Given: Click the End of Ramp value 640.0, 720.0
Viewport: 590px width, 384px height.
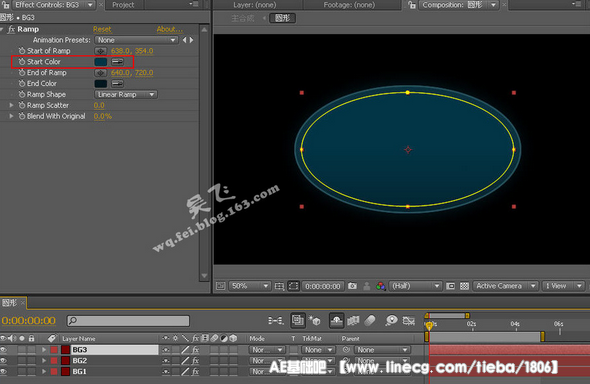Looking at the screenshot, I should (x=132, y=73).
